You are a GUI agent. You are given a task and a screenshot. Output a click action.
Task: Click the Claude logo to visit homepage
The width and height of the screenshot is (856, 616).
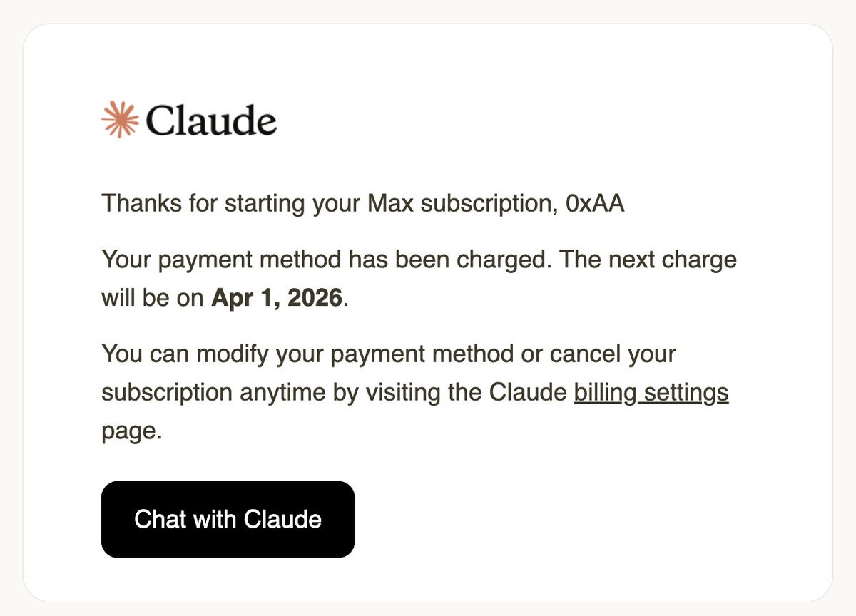coord(189,119)
